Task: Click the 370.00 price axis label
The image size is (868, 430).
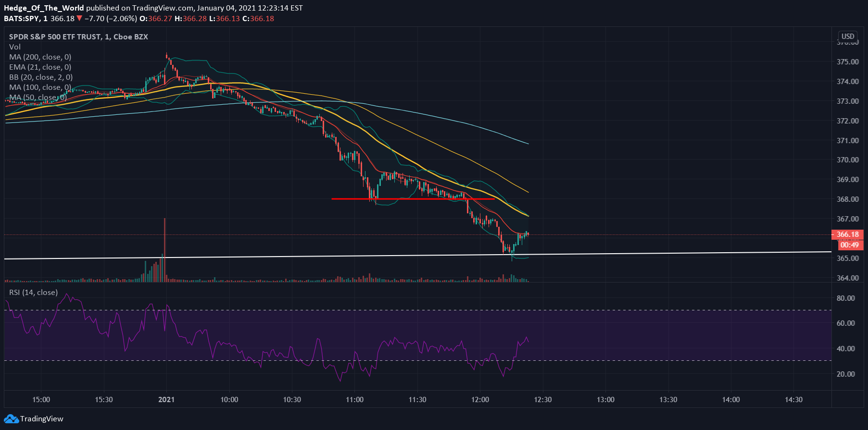Action: click(848, 160)
